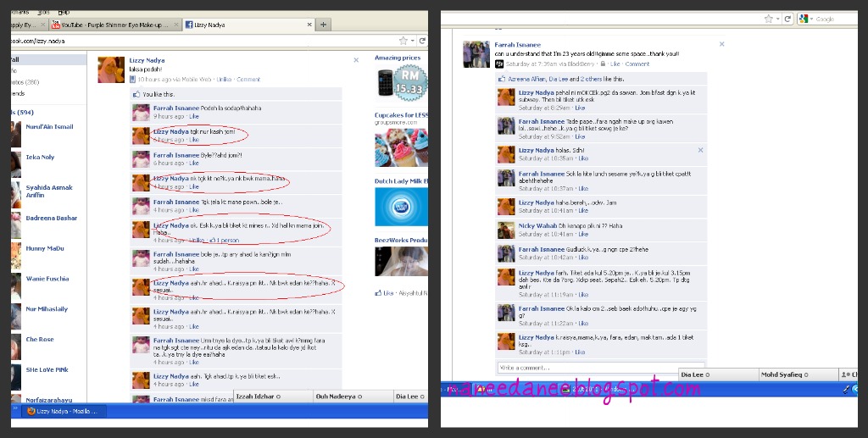Open Farrah Isnanee's name on the status post

[x=518, y=45]
